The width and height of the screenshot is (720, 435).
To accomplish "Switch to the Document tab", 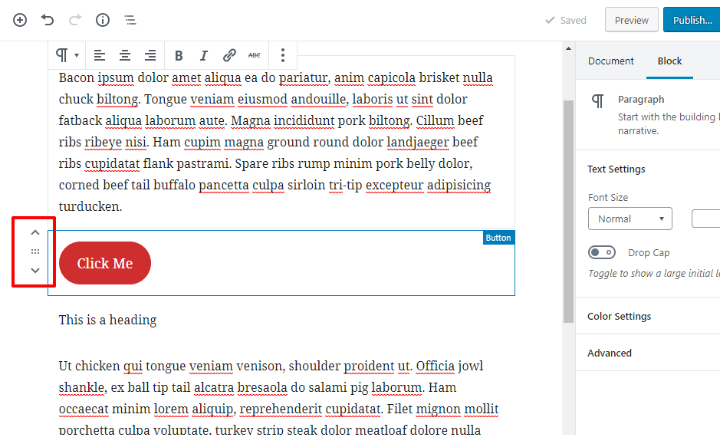I will pos(610,61).
